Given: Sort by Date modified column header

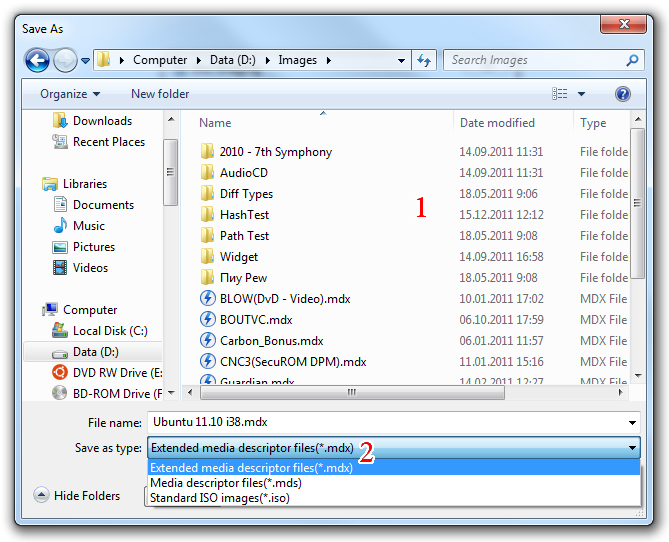Looking at the screenshot, I should 497,123.
